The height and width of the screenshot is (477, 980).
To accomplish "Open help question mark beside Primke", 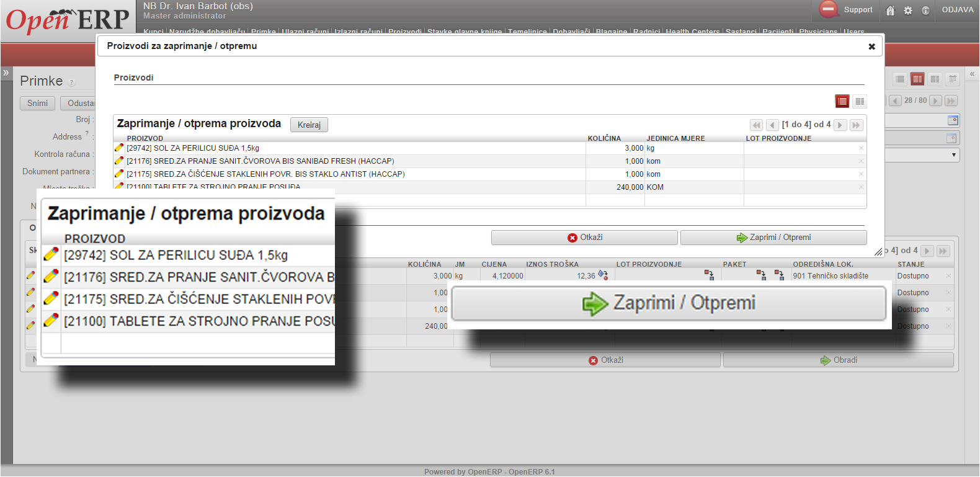I will [x=72, y=82].
